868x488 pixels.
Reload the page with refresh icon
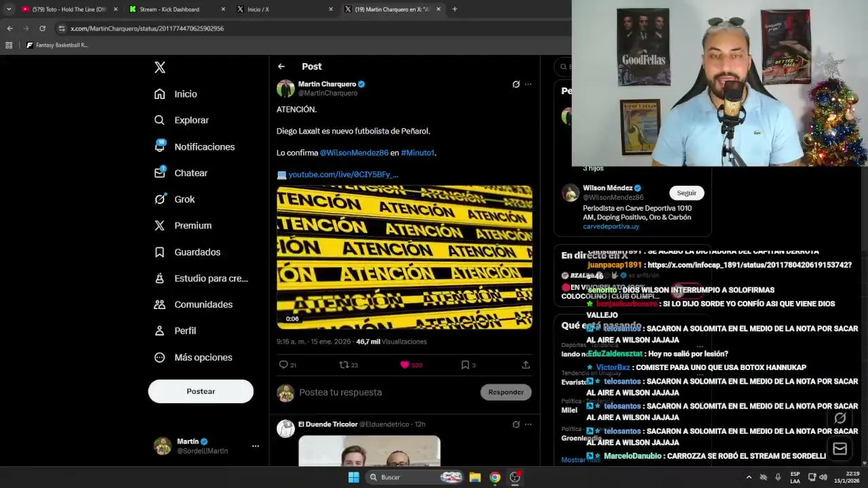(x=42, y=28)
